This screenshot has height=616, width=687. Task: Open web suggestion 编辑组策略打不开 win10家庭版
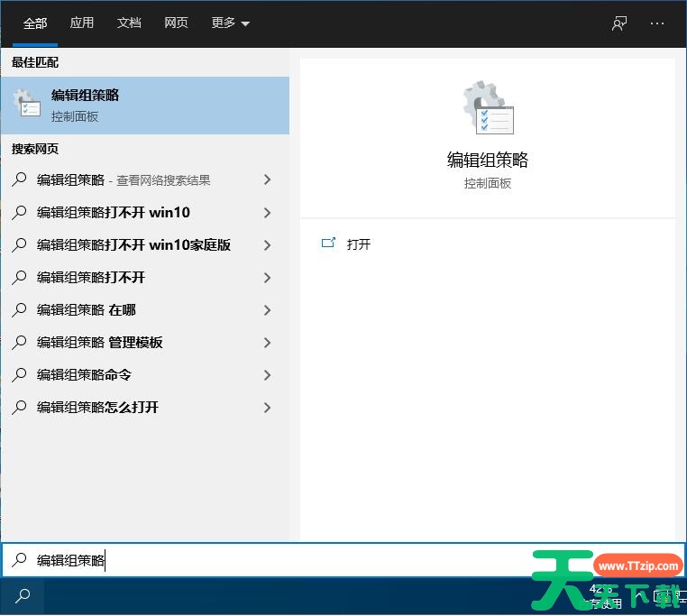tap(133, 245)
